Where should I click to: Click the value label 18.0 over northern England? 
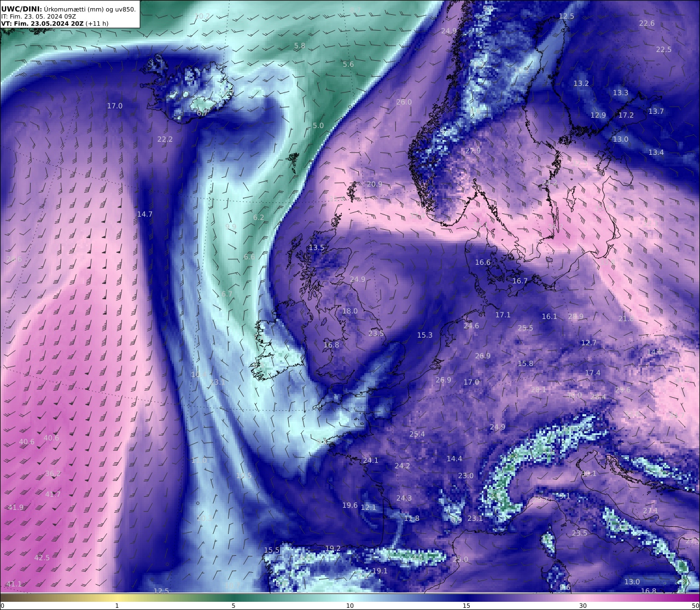pyautogui.click(x=349, y=311)
